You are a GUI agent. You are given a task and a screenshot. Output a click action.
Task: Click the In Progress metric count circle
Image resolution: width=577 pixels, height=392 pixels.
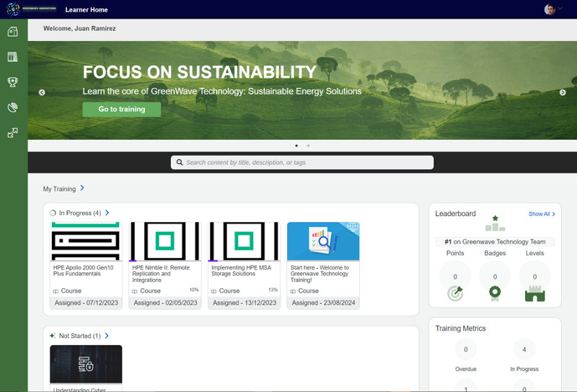(524, 349)
